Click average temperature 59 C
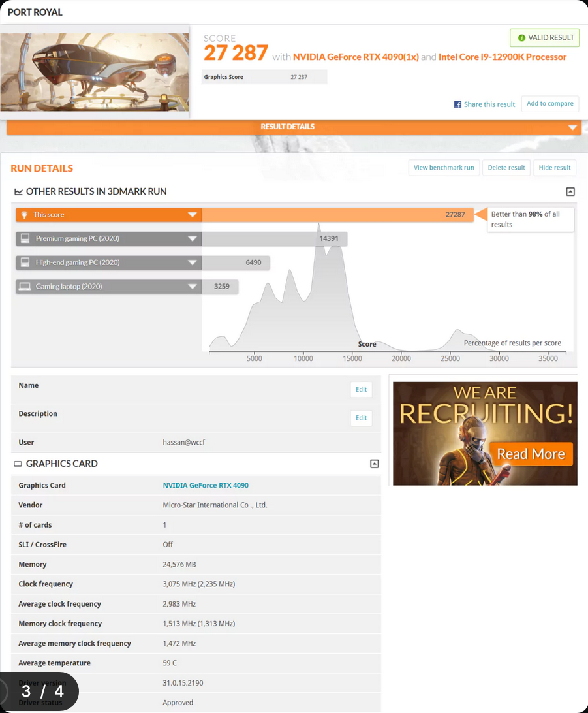Screen dimensions: 588x713 (x=170, y=663)
